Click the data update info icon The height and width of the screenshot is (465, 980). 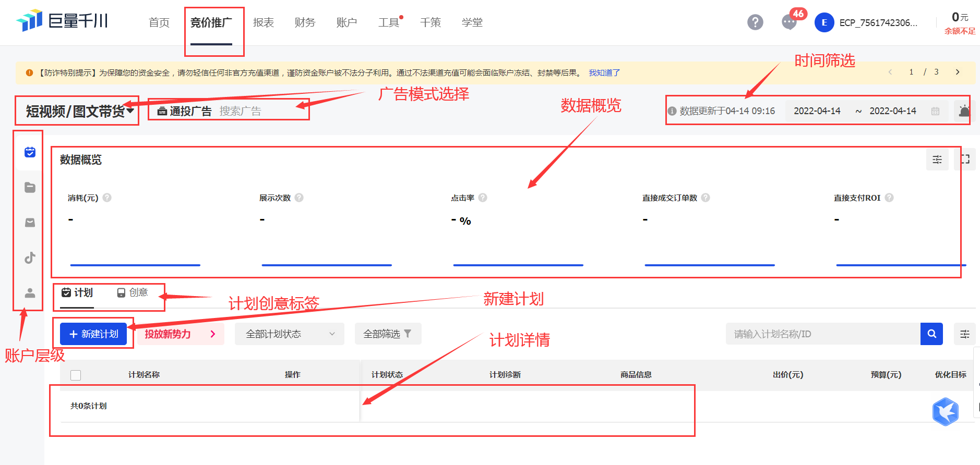(x=672, y=111)
